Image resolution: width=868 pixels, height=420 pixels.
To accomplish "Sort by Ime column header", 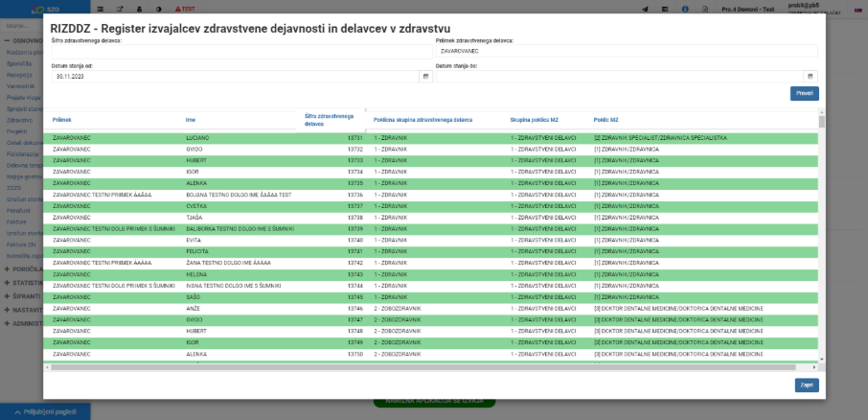I will 191,120.
